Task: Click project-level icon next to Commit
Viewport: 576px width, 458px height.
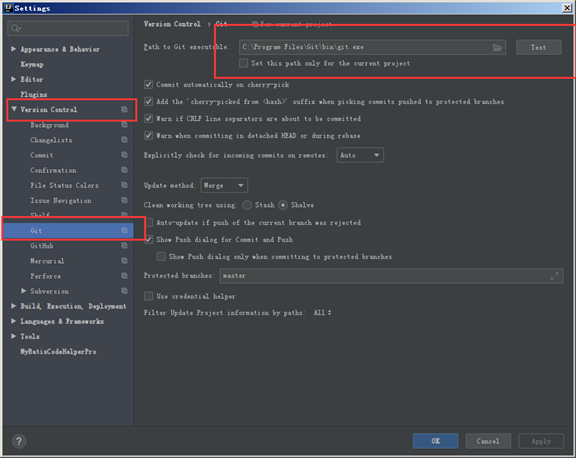Action: coord(124,155)
